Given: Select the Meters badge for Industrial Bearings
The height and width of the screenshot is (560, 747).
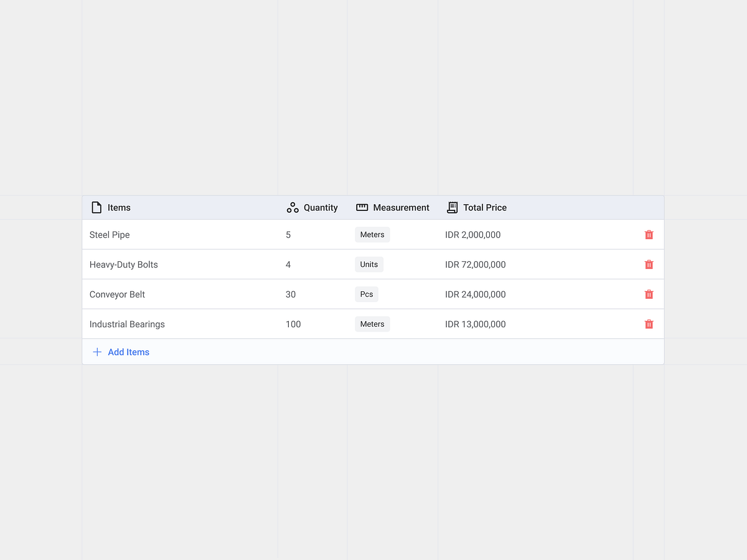Looking at the screenshot, I should (x=372, y=324).
